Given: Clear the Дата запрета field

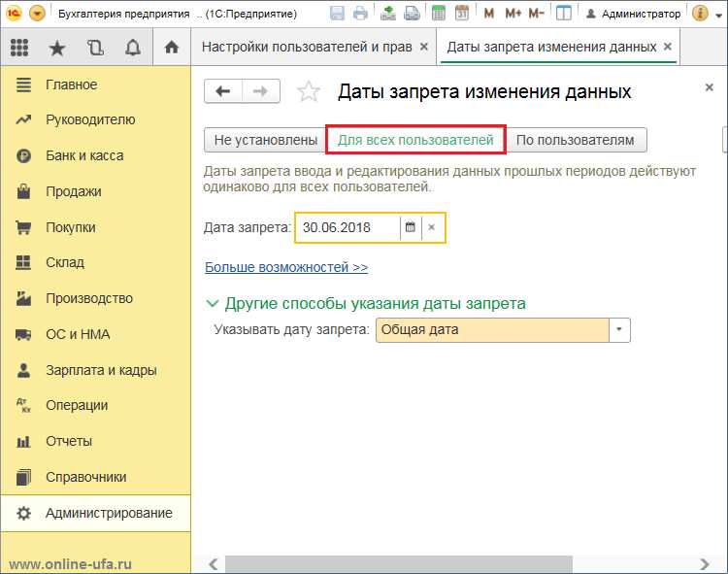Looking at the screenshot, I should [x=432, y=227].
